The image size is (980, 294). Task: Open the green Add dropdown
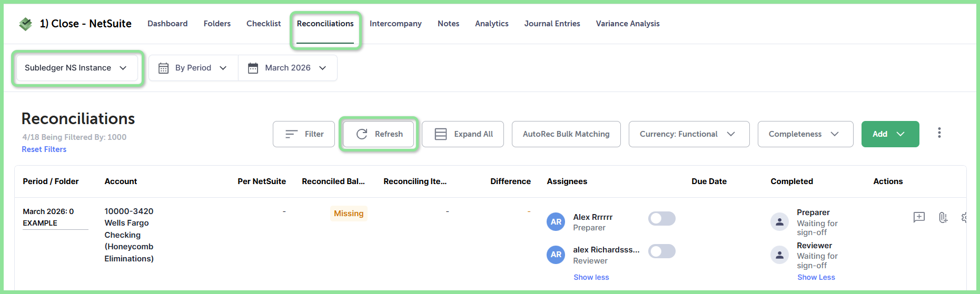coord(890,134)
